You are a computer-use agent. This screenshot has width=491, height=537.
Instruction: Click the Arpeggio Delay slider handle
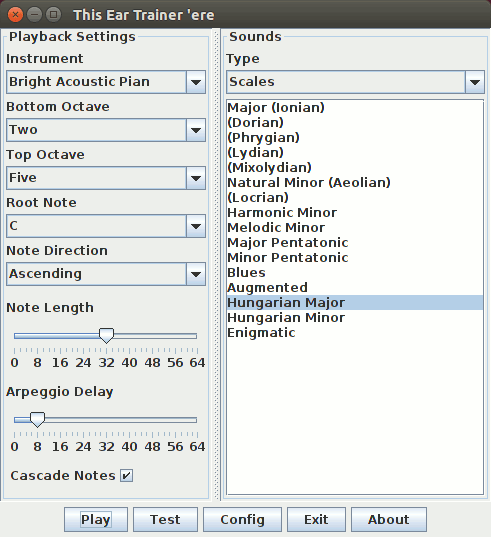37,420
